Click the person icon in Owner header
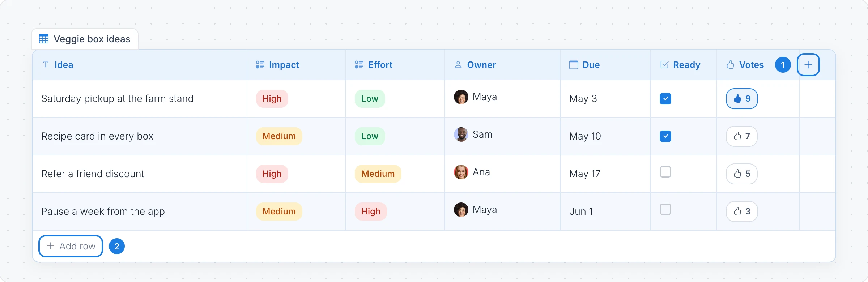 tap(458, 65)
